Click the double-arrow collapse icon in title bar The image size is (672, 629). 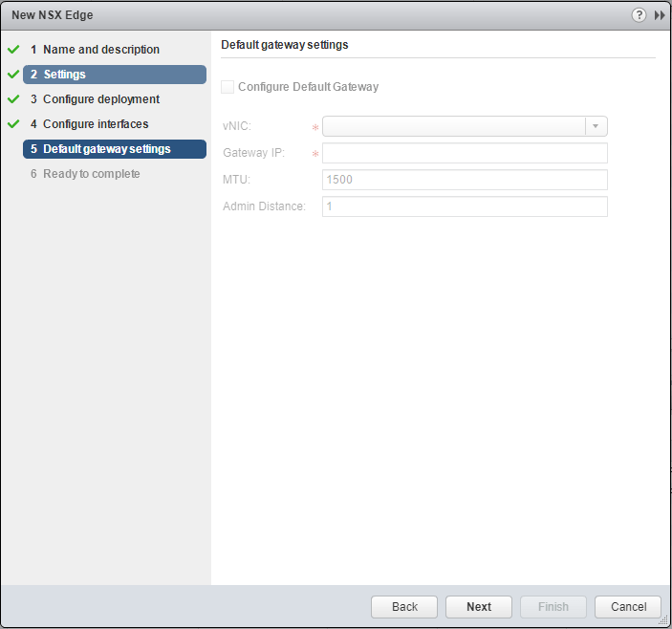[660, 15]
